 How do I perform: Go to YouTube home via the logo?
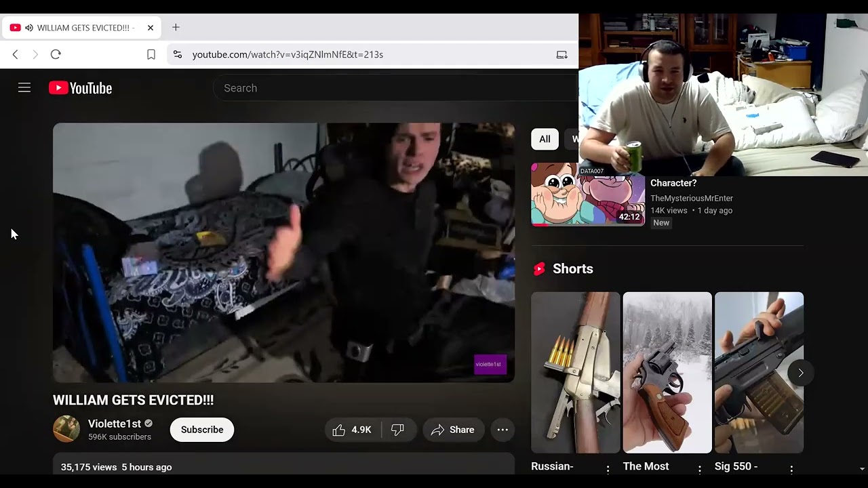coord(80,88)
